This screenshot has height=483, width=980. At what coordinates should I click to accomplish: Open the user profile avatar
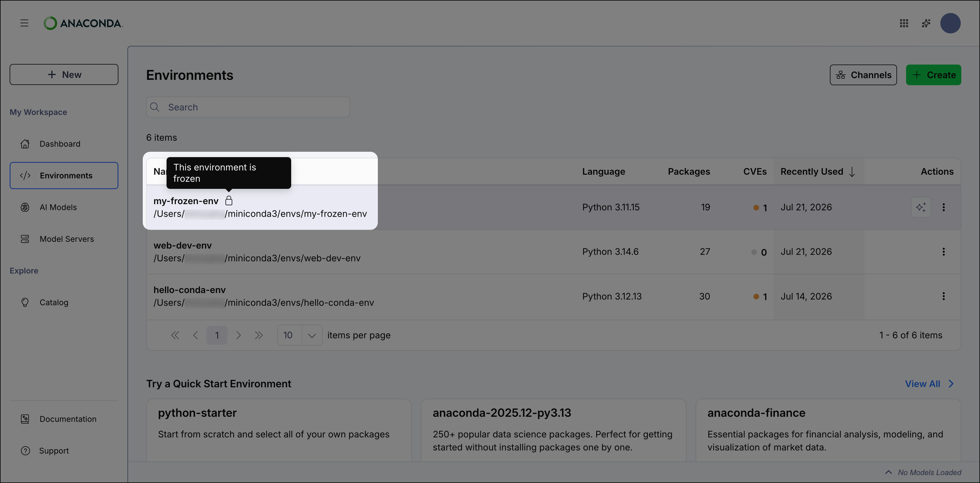pos(950,23)
